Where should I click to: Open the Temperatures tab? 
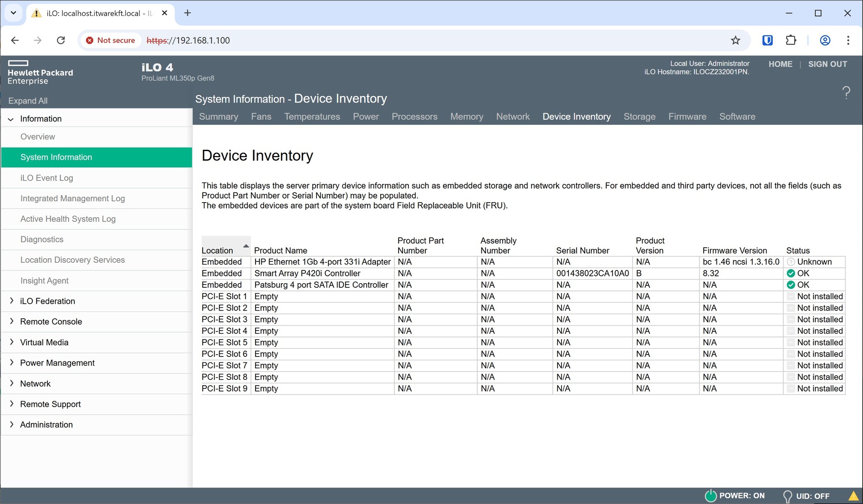click(312, 117)
